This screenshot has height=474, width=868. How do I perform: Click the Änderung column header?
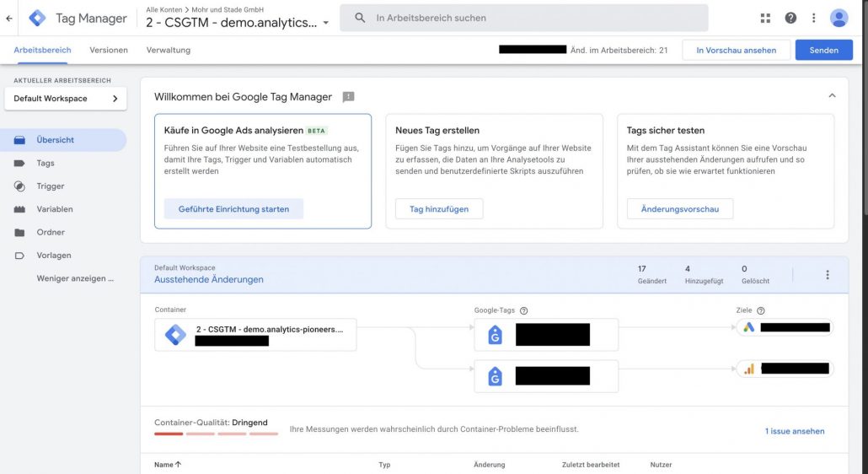[490, 465]
